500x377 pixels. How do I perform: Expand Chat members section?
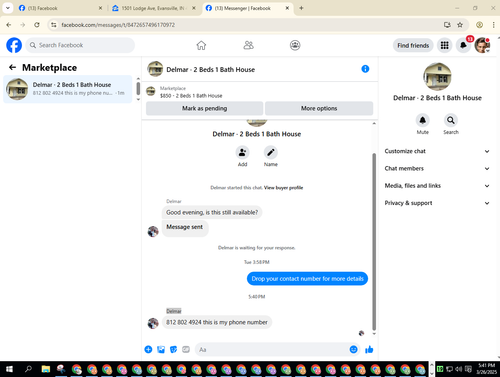(x=437, y=169)
